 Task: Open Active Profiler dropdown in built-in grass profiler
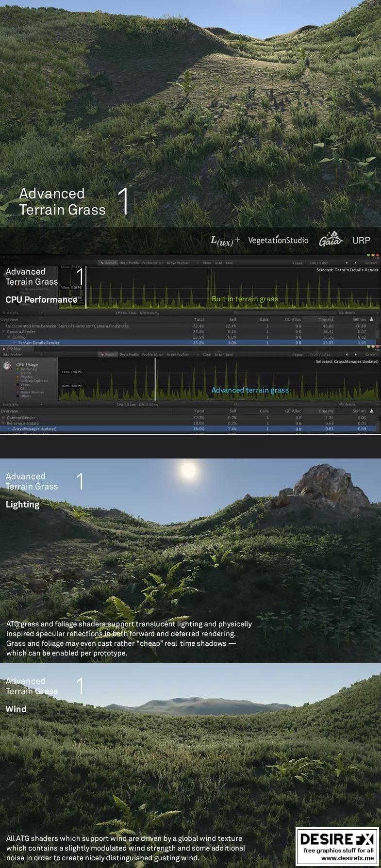pos(182,263)
